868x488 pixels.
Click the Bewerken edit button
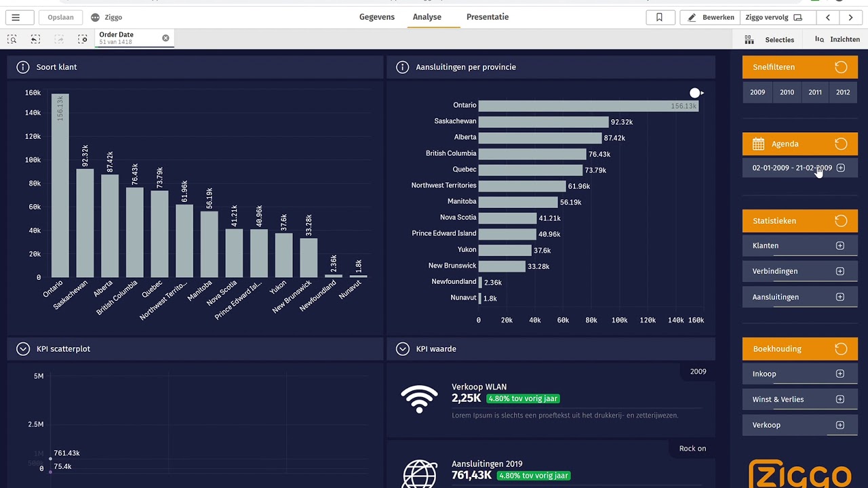tap(711, 18)
